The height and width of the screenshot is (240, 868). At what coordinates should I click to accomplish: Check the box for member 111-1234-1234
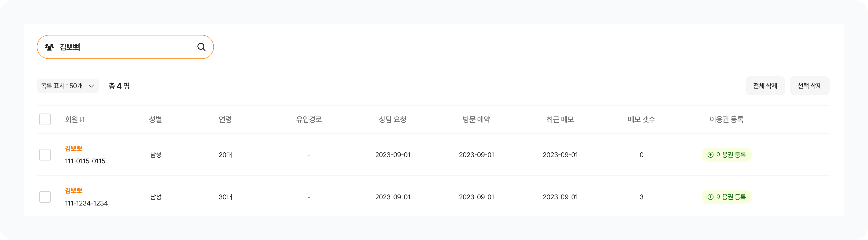[x=45, y=197]
